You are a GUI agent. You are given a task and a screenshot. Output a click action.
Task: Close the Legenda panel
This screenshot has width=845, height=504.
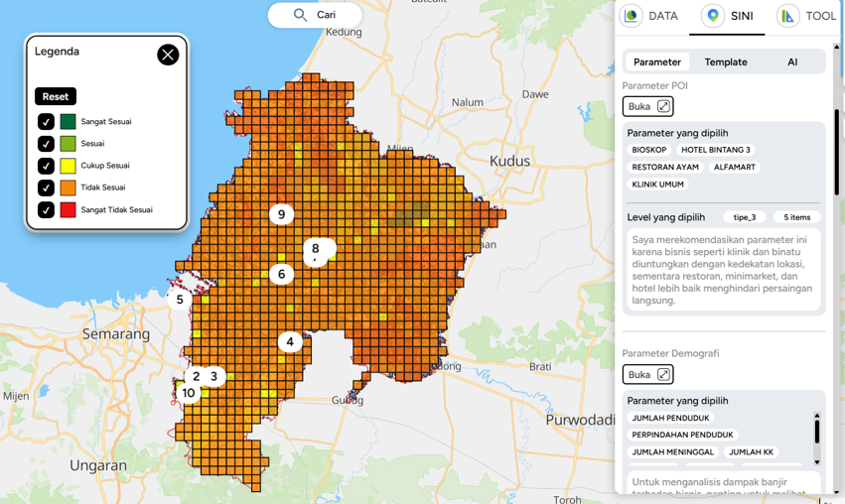[x=168, y=55]
